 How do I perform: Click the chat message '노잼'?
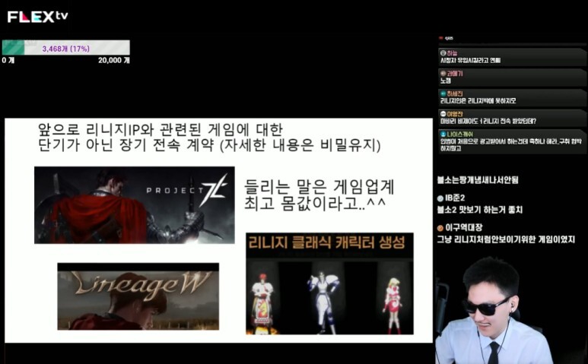[446, 81]
